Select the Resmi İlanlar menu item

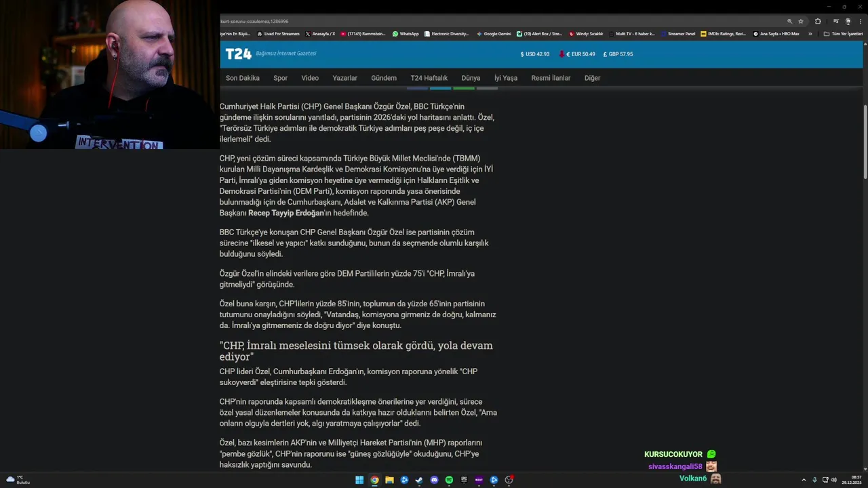[x=551, y=78]
